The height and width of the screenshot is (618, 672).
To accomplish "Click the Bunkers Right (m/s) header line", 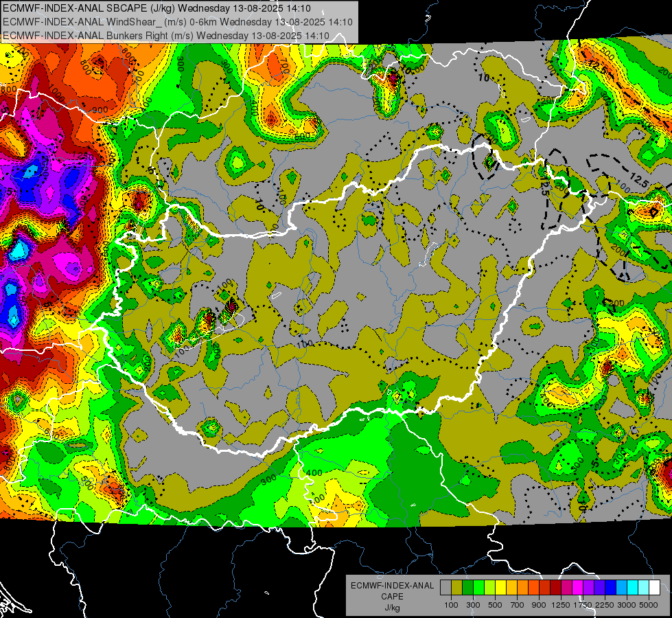I will click(x=166, y=36).
